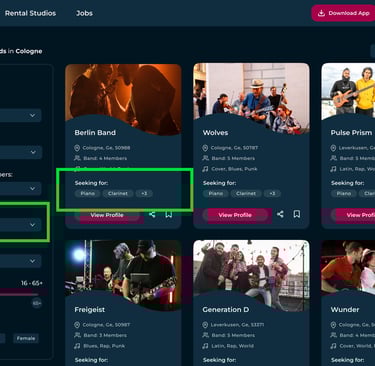Open the dropdown just above the age range
The height and width of the screenshot is (366, 375).
(x=20, y=261)
